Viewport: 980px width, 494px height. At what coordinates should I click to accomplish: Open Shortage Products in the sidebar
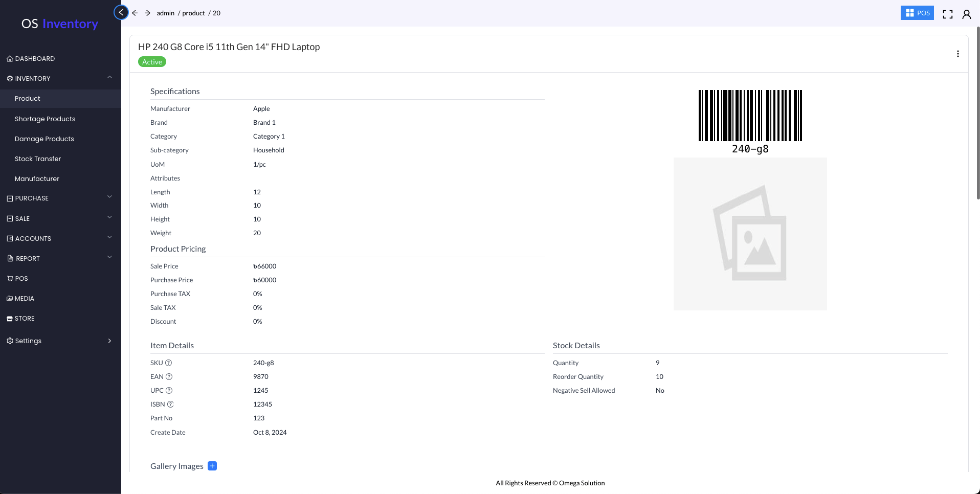45,119
